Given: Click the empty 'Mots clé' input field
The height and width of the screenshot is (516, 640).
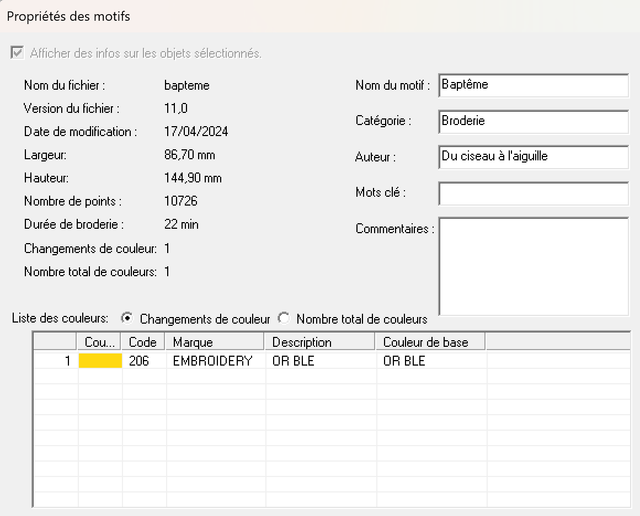Looking at the screenshot, I should [x=533, y=193].
